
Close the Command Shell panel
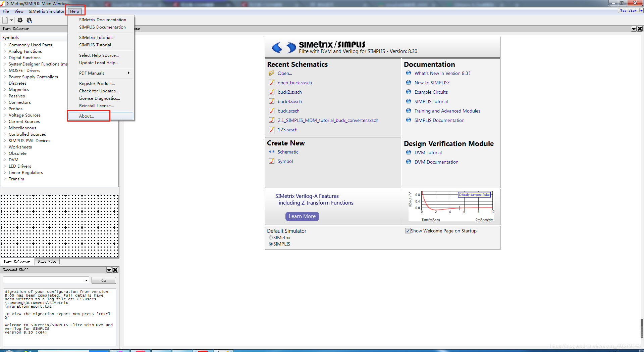(115, 270)
